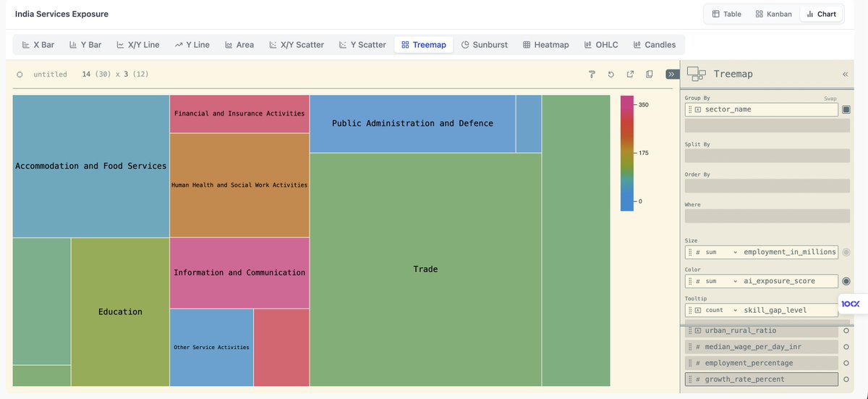The image size is (868, 399).
Task: Click the theme paint-roller icon
Action: tap(592, 75)
